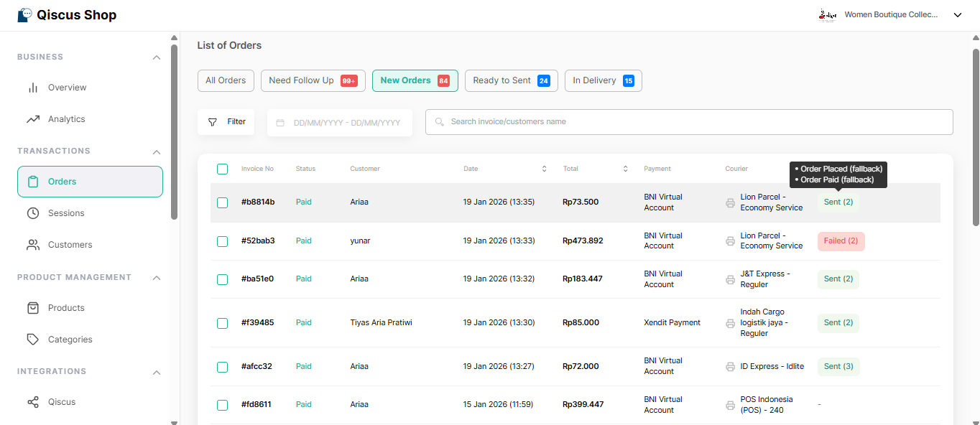Select checkbox for order #52bab3
Image resolution: width=980 pixels, height=425 pixels.
[223, 241]
